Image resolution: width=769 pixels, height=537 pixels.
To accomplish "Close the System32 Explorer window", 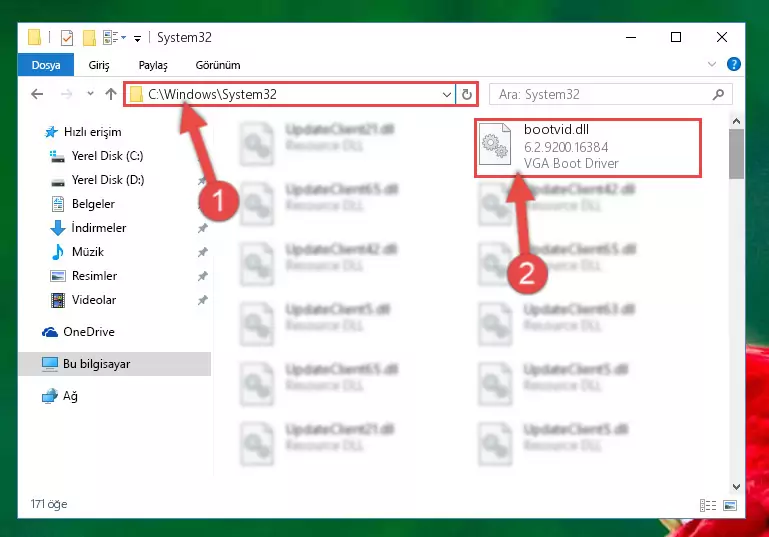I will tap(721, 37).
